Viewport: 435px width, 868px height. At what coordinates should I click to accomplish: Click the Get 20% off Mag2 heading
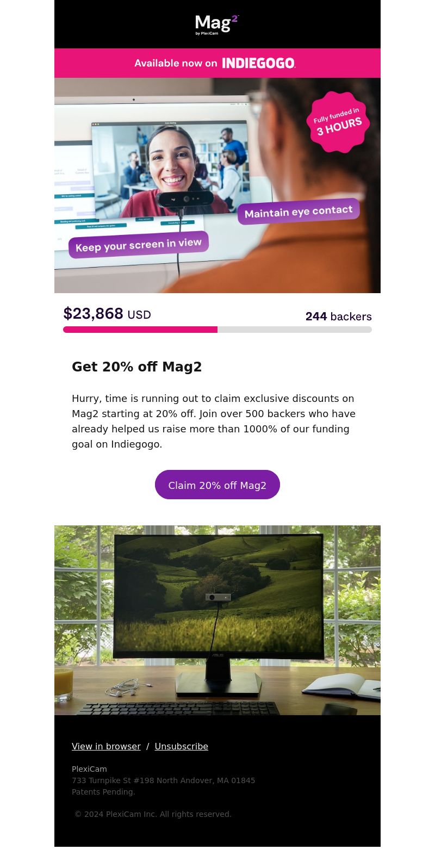click(137, 367)
